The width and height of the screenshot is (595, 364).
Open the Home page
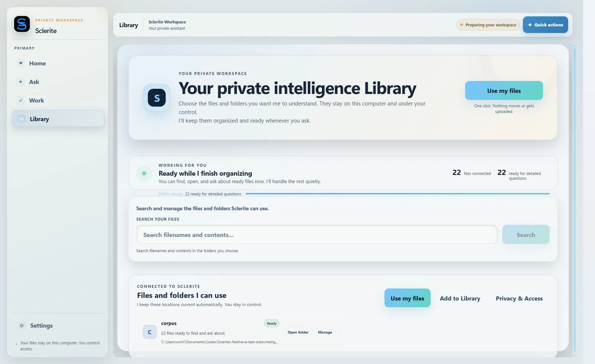coord(58,63)
